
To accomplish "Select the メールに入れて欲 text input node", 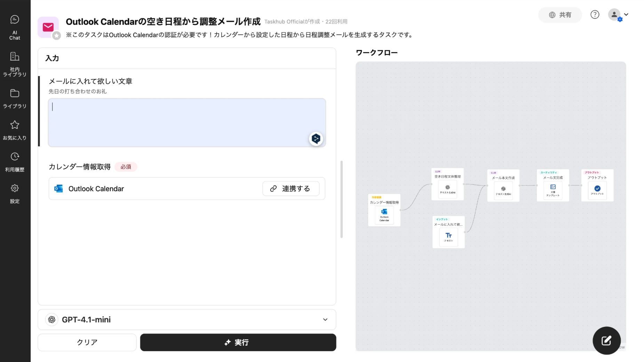I will click(448, 232).
